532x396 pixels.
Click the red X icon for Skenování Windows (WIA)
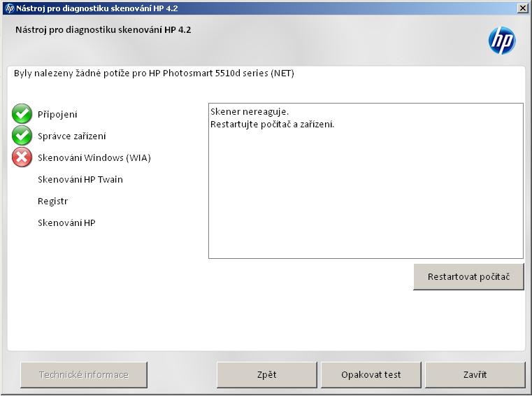[22, 157]
